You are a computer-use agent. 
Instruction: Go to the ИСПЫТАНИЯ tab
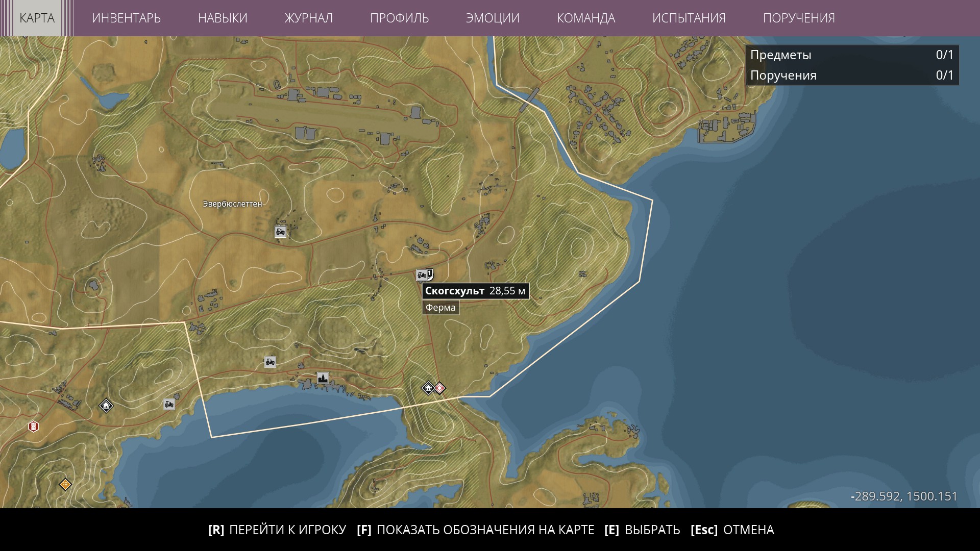pos(689,18)
